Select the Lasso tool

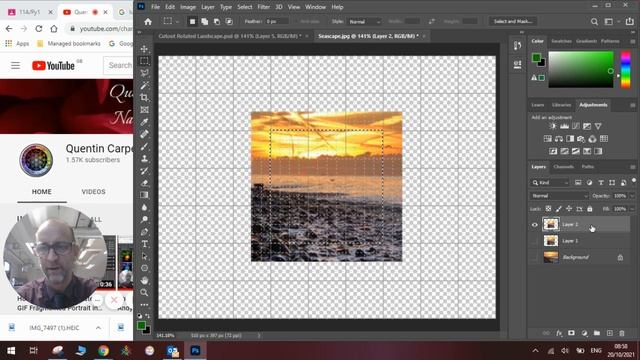[x=144, y=73]
